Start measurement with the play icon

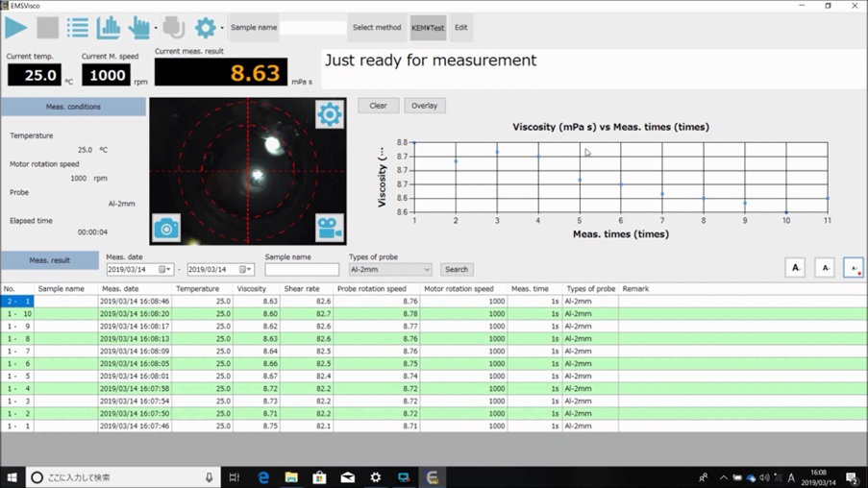click(16, 27)
